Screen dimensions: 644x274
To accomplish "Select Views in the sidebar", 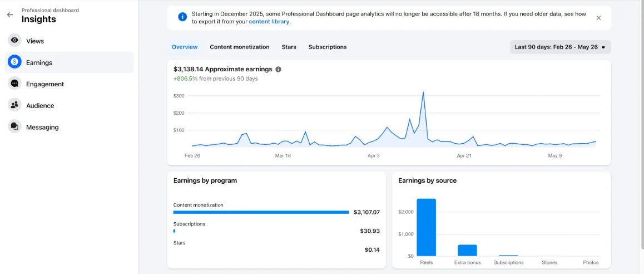I will pyautogui.click(x=69, y=41).
